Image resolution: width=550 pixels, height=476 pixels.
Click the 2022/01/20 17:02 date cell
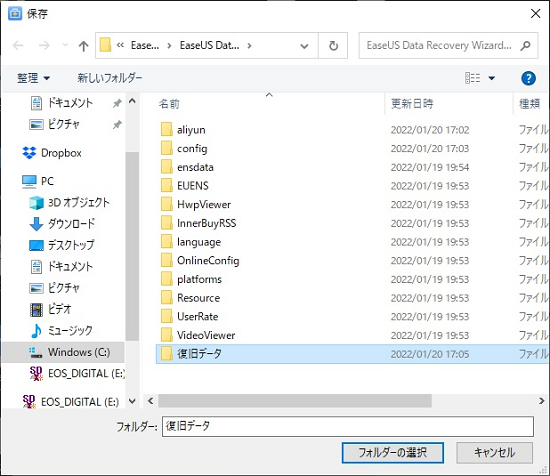click(430, 130)
